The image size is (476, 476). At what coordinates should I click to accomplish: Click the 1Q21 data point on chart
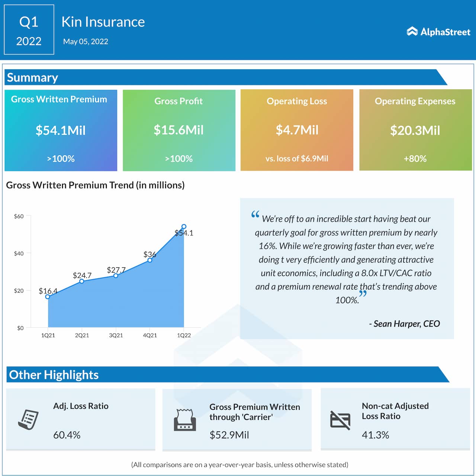click(x=48, y=297)
